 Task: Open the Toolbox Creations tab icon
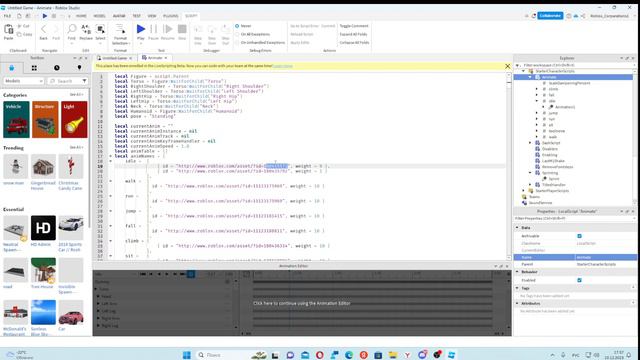[x=79, y=68]
